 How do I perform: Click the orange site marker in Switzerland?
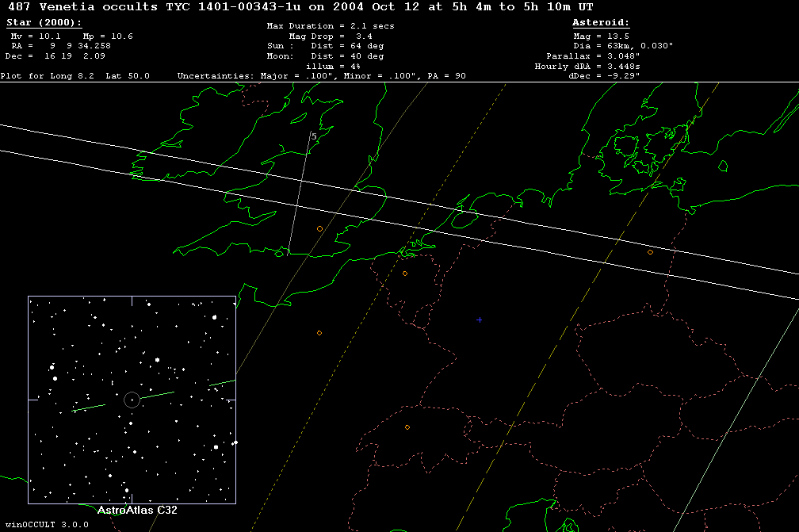coord(407,427)
